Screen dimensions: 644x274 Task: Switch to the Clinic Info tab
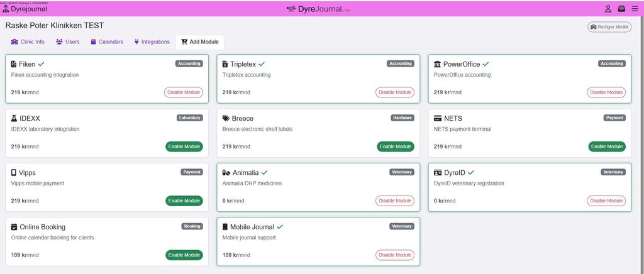pyautogui.click(x=28, y=42)
